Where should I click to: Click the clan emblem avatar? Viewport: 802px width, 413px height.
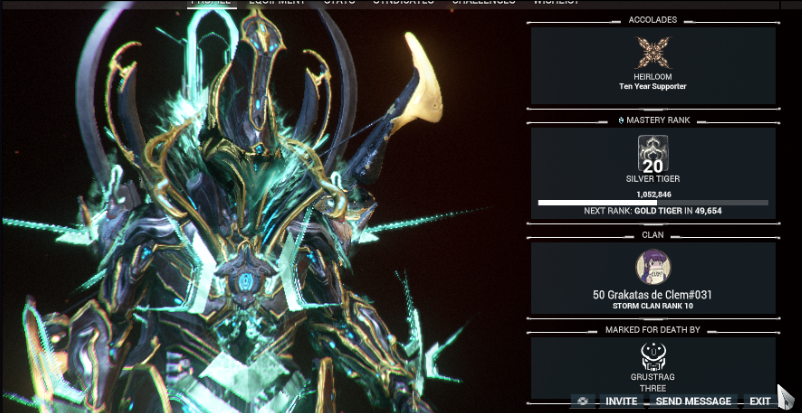pos(653,267)
